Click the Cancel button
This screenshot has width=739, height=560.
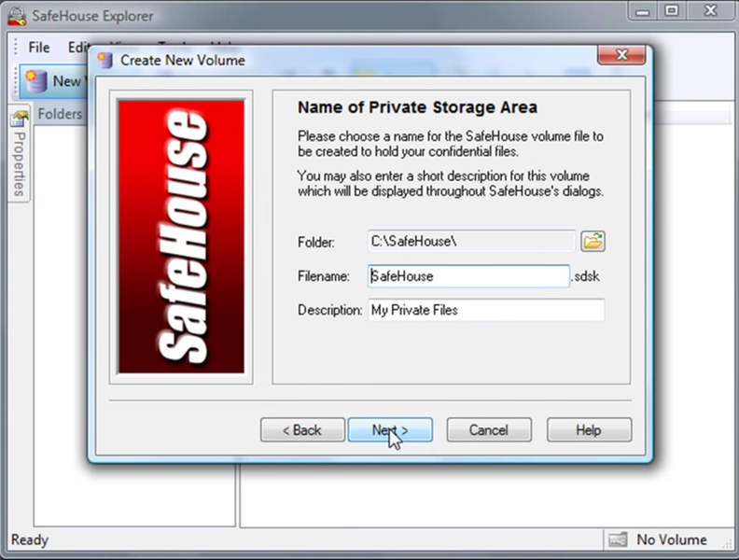[x=489, y=430]
